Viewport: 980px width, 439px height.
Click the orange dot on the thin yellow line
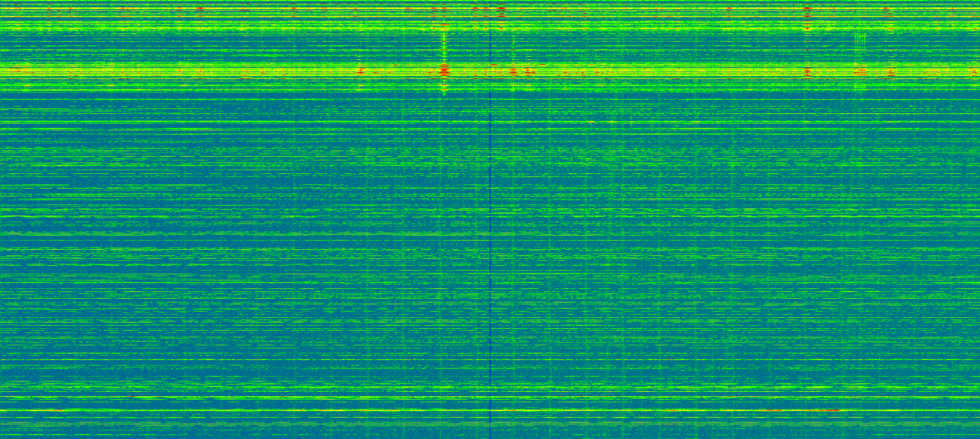[x=591, y=122]
